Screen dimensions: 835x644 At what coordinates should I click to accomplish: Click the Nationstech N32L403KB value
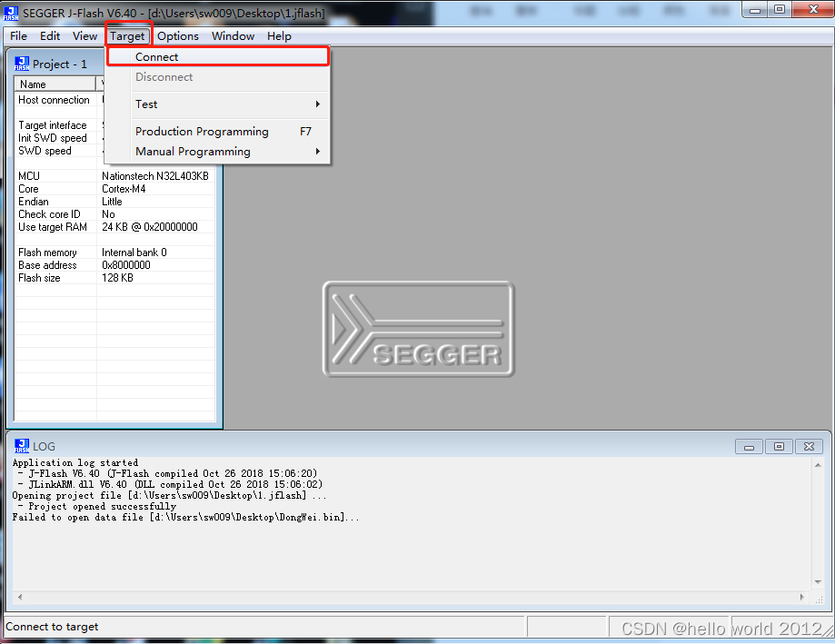pyautogui.click(x=155, y=176)
